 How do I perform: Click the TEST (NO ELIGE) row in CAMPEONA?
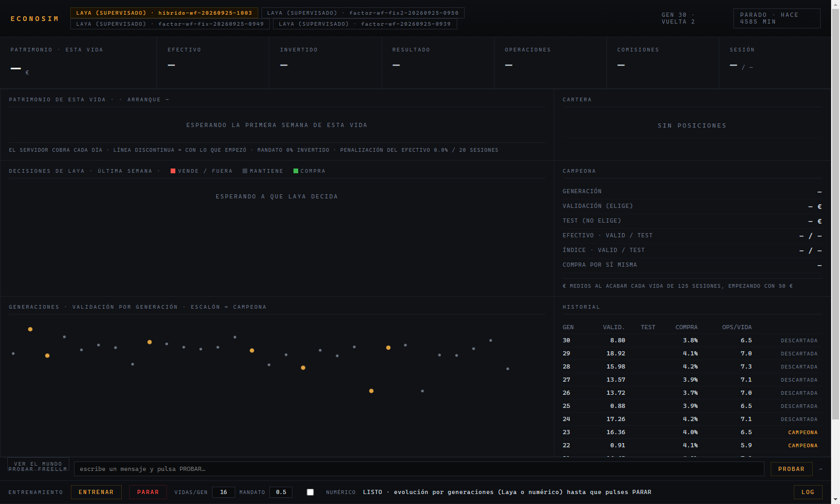692,221
